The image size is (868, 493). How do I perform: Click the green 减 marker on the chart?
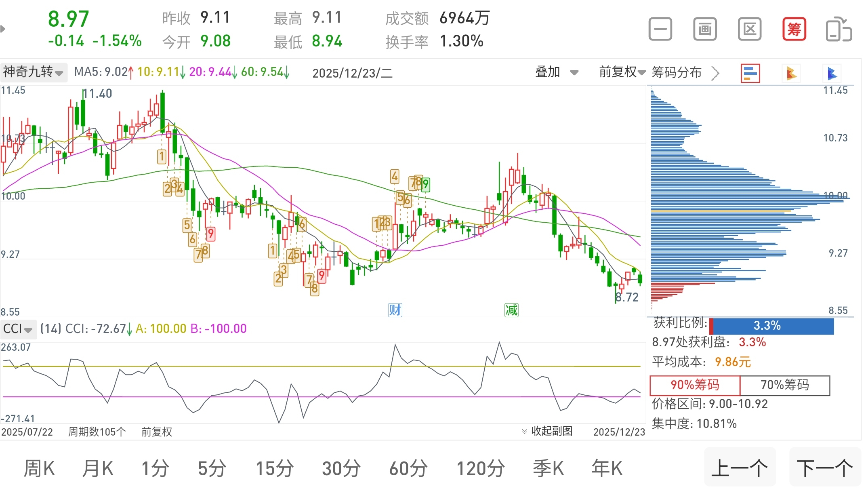point(511,310)
